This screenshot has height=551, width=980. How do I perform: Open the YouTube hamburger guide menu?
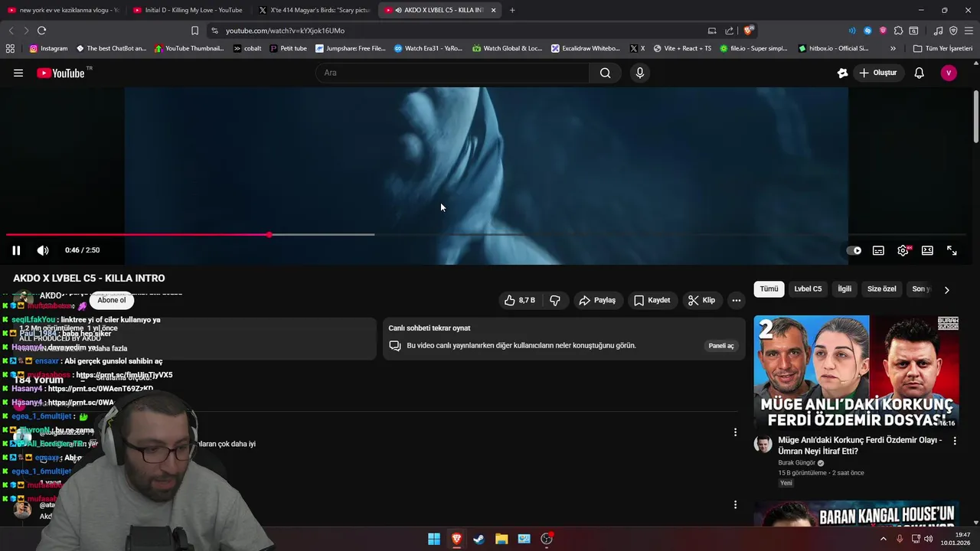pyautogui.click(x=18, y=73)
